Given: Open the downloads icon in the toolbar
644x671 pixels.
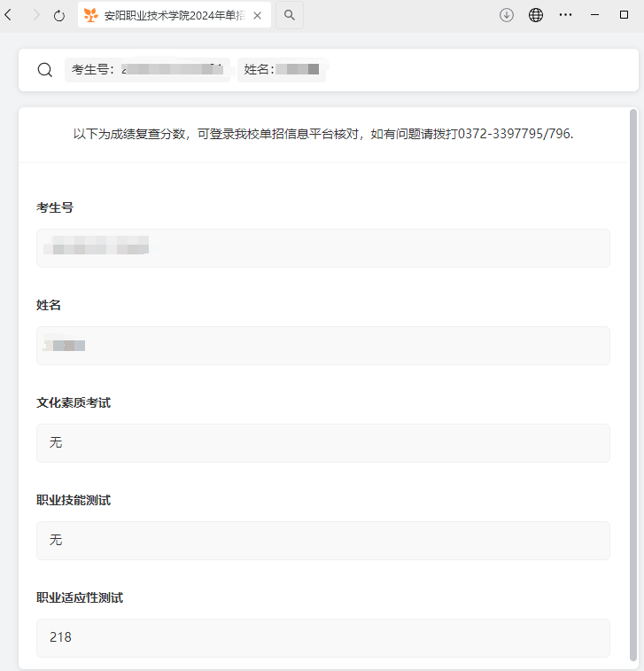Looking at the screenshot, I should click(x=507, y=15).
